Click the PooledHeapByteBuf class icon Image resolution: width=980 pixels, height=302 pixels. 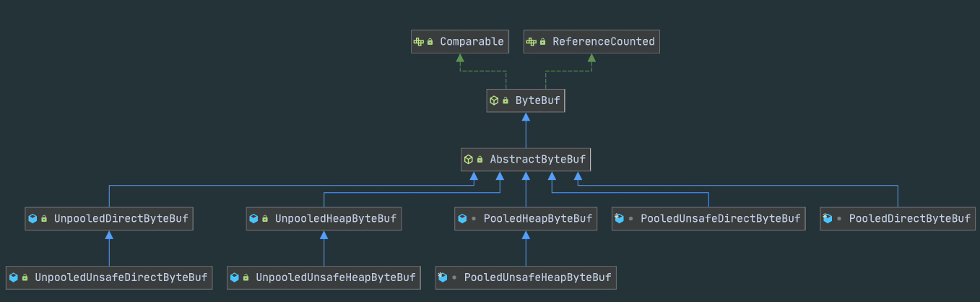(462, 218)
